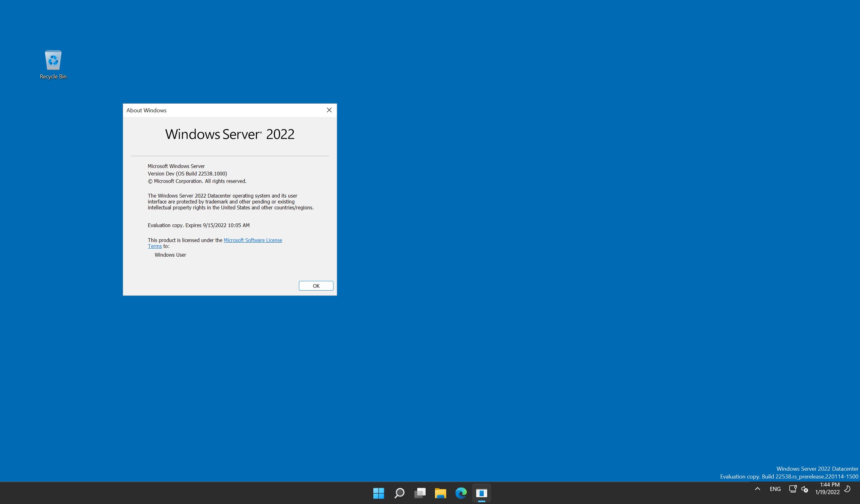Expand the hidden system tray icons chevron

point(757,489)
